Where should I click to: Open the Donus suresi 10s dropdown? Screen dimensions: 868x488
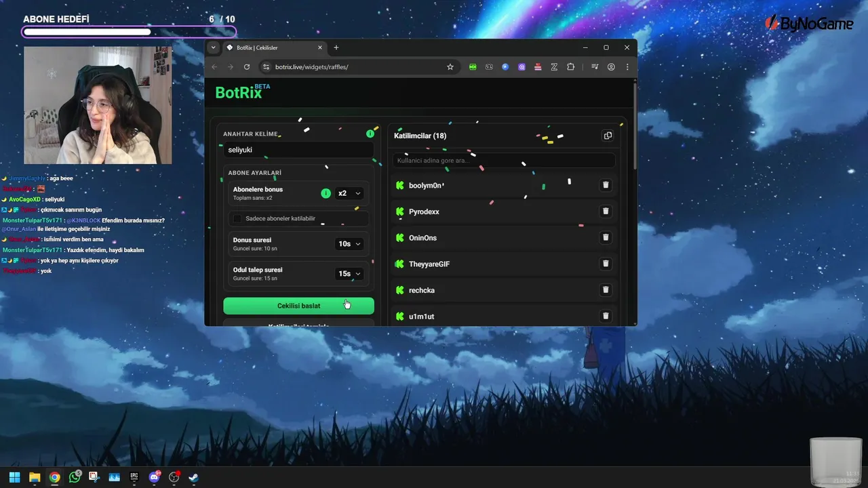[x=349, y=244]
